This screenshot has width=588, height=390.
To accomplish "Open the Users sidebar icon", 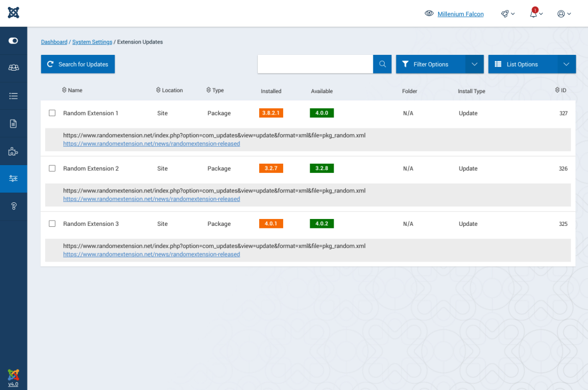I will click(13, 68).
